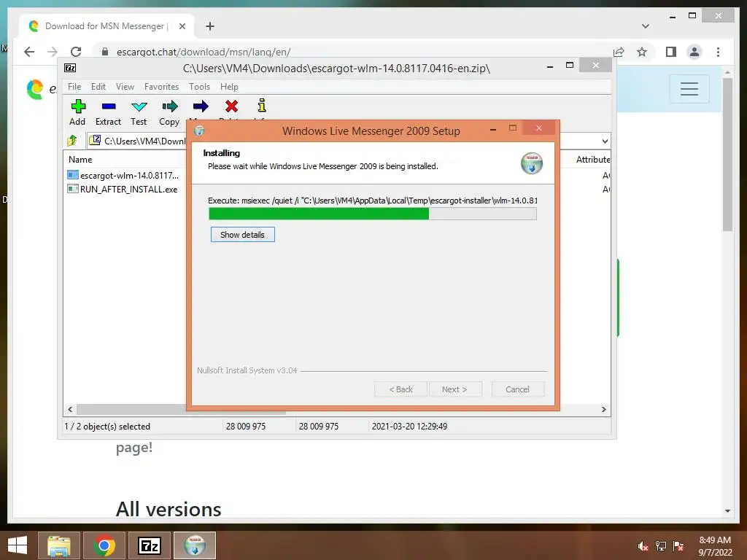Open the File menu in 7-Zip
Screen dimensions: 747x560
point(74,87)
